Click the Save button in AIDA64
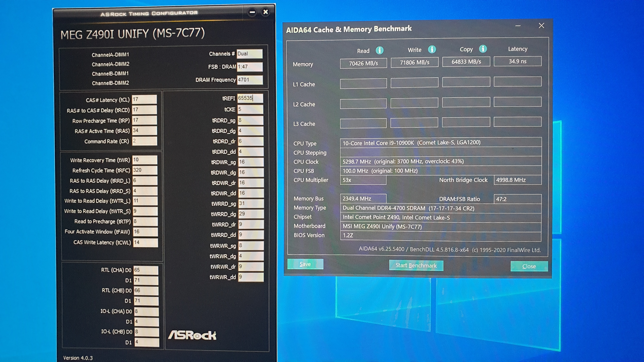Screen dimensions: 644x362 pos(305,264)
